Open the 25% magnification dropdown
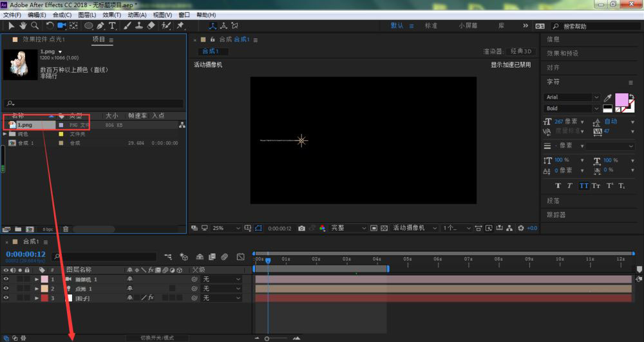Viewport: 644px width, 342px height. (226, 228)
